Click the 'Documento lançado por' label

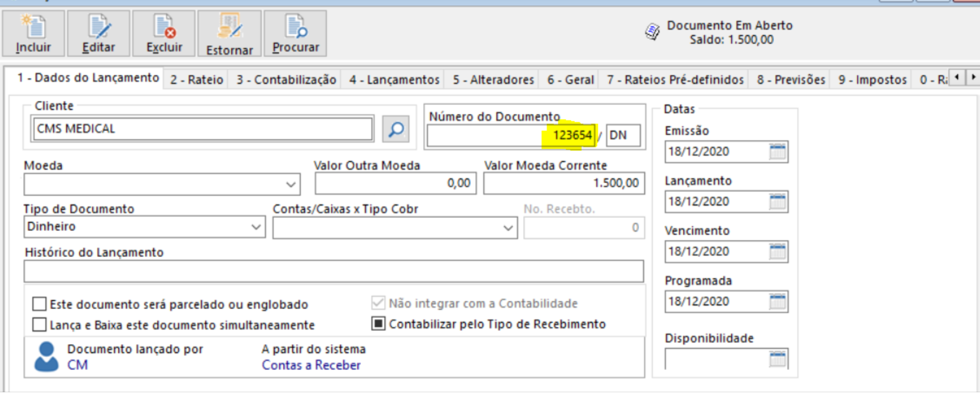135,349
